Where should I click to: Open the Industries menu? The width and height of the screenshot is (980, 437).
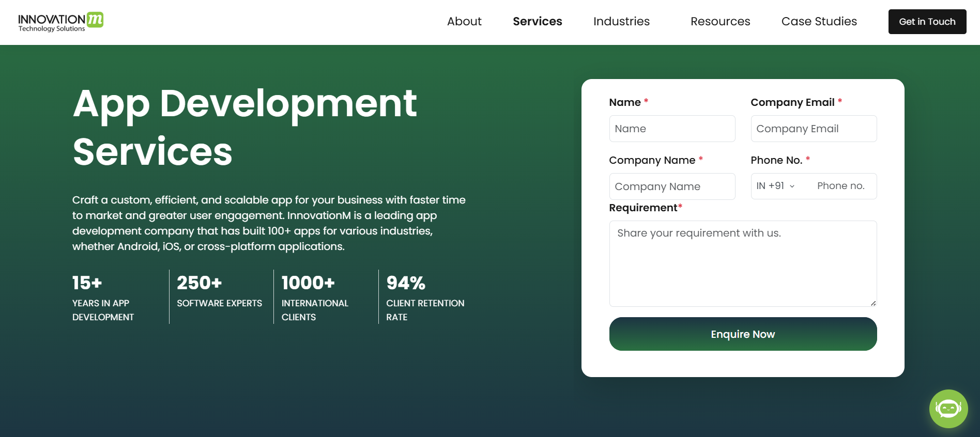621,22
